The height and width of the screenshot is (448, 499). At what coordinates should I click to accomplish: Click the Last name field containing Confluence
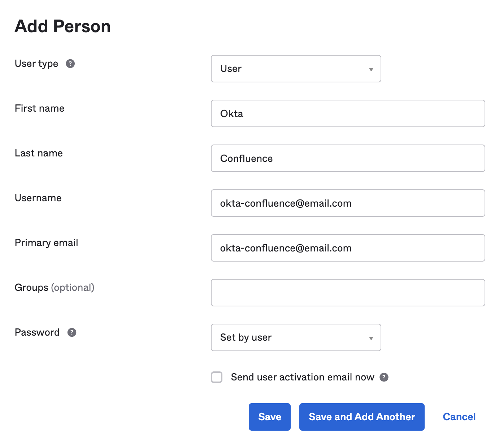(x=348, y=158)
